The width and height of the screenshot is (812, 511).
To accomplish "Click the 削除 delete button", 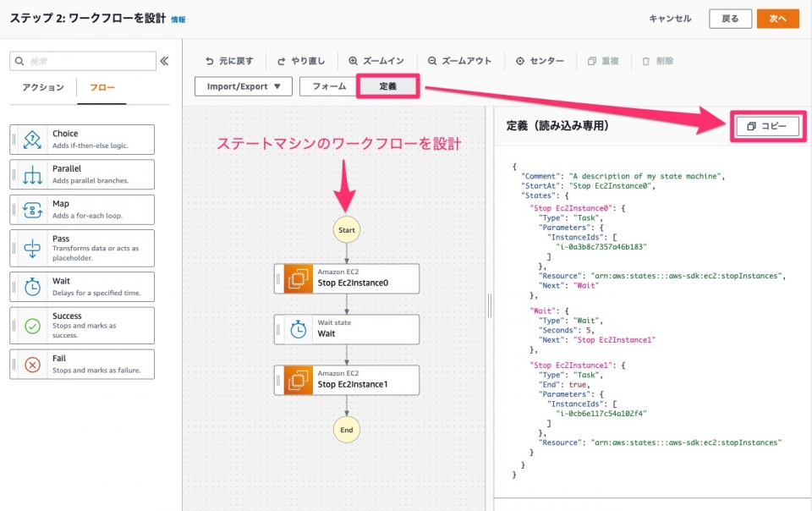I will coord(658,61).
